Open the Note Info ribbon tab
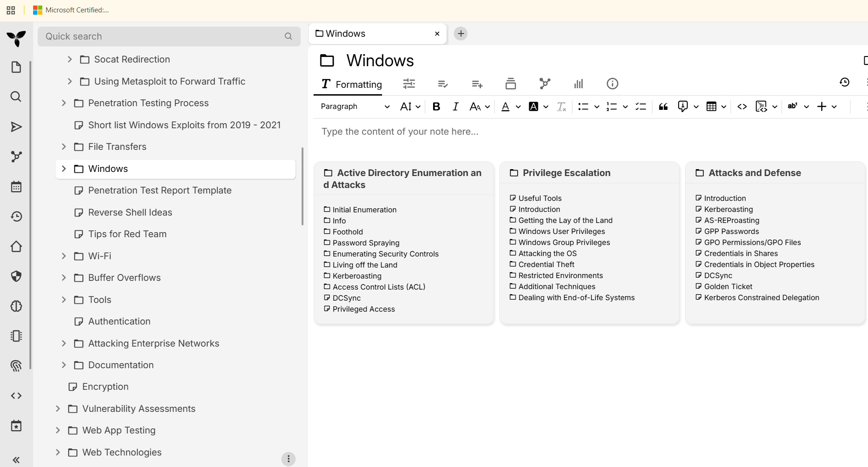This screenshot has height=467, width=868. pyautogui.click(x=612, y=84)
